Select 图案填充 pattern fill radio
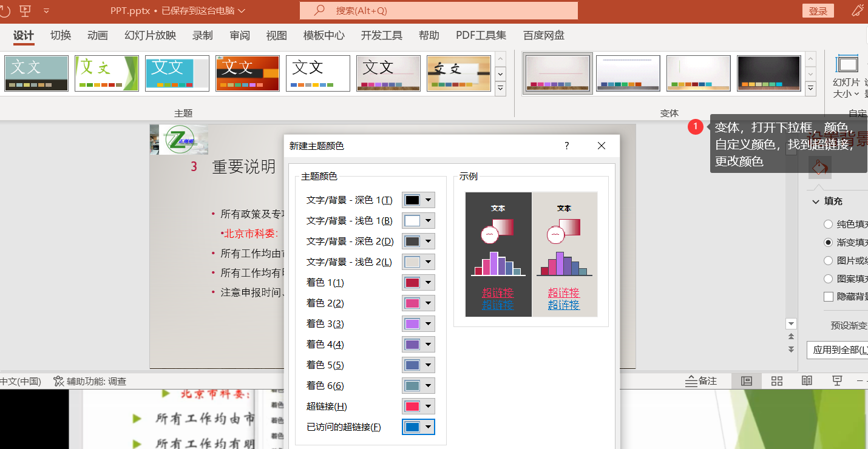 828,279
